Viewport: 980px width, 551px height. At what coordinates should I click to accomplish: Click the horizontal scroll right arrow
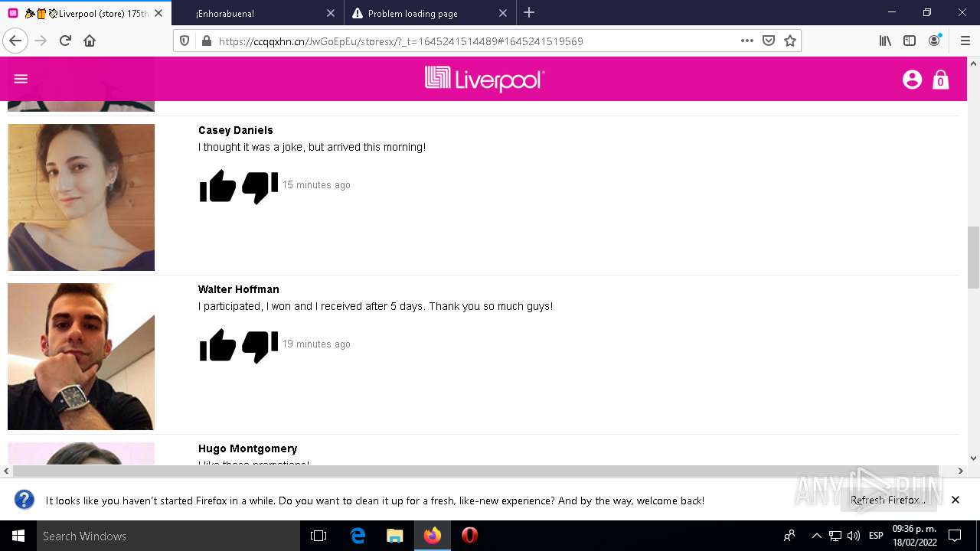pos(961,471)
